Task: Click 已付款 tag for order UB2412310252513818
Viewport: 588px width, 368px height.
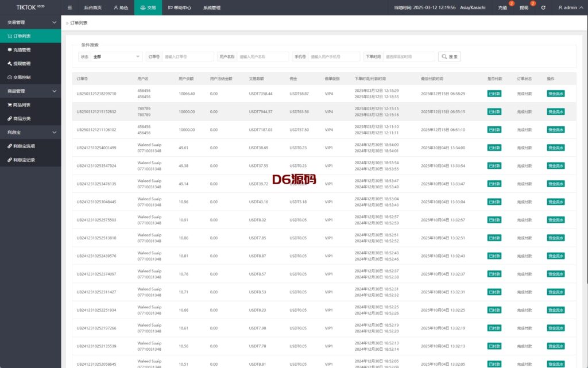Action: pos(494,238)
